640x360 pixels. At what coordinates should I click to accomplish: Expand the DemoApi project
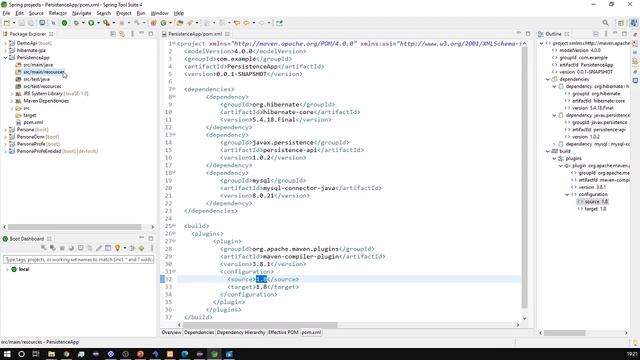click(x=5, y=43)
